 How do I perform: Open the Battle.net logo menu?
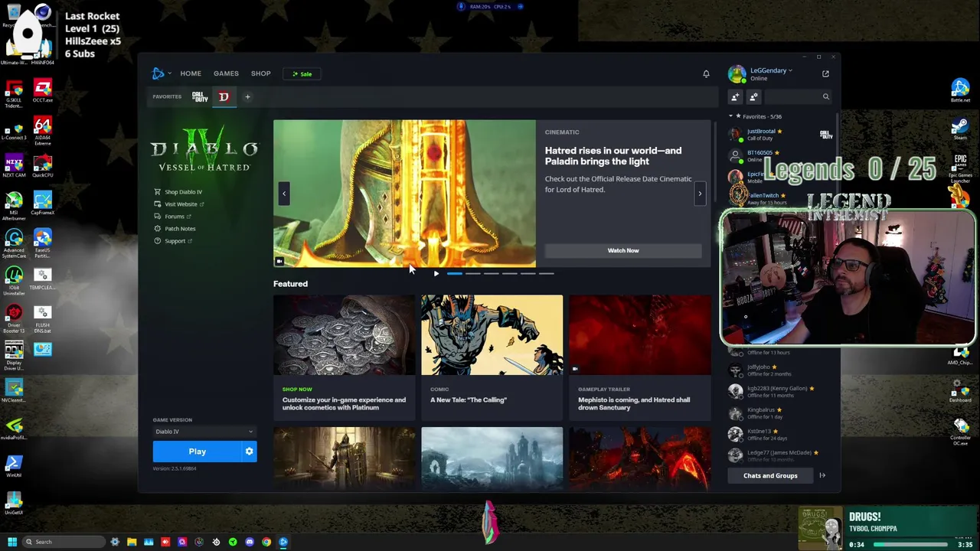coord(160,73)
